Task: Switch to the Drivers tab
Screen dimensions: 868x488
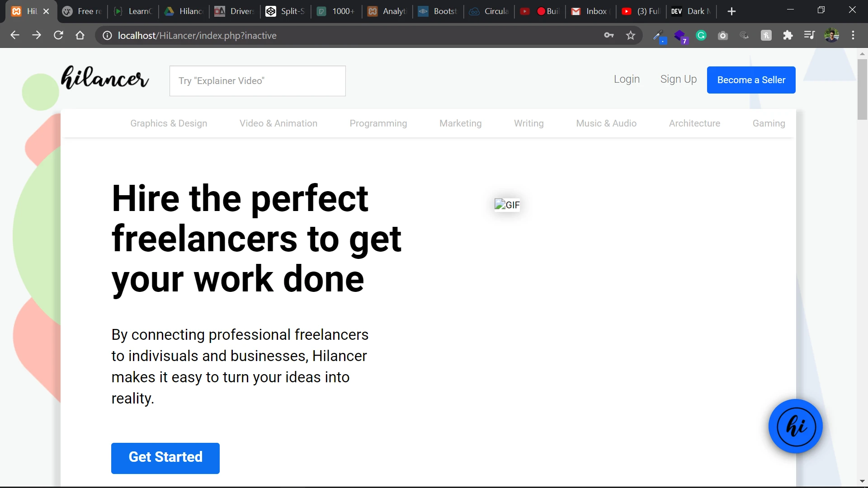Action: click(235, 11)
